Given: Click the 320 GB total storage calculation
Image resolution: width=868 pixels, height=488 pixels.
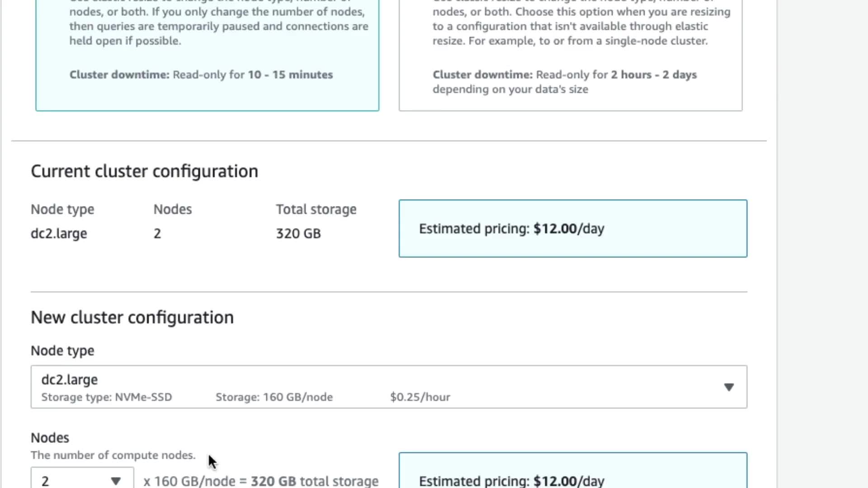Looking at the screenshot, I should click(315, 481).
